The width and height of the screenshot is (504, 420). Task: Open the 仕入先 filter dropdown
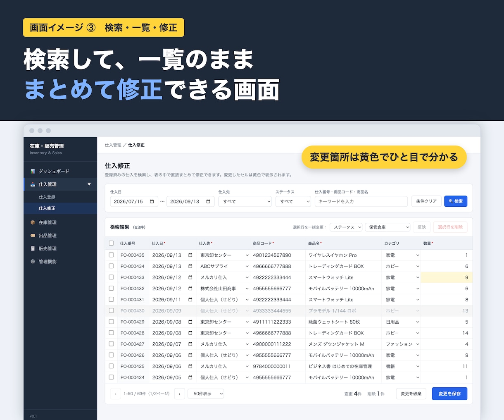[x=245, y=201]
